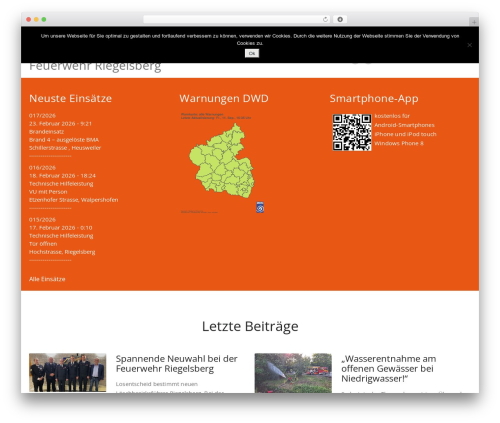Screen dimensions: 500x423
Task: Click the 'Smartphone-App' heading
Action: tap(374, 99)
